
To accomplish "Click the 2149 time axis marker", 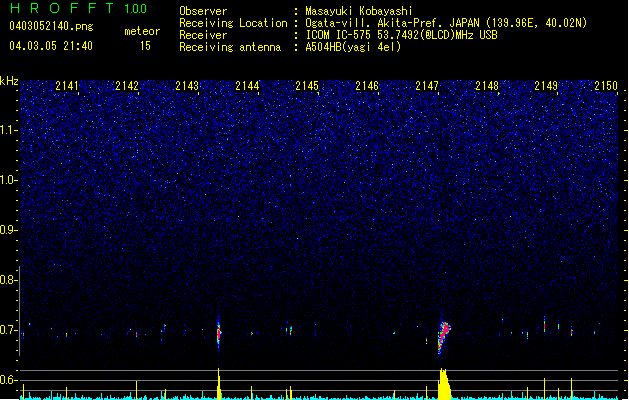I will (x=546, y=85).
